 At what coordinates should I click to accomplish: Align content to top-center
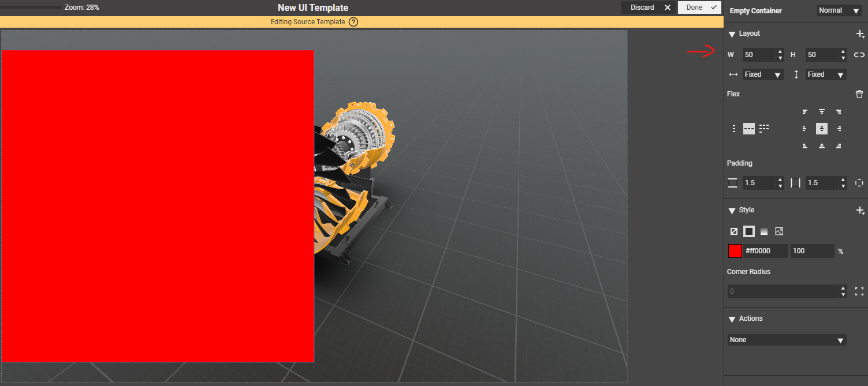coord(822,111)
